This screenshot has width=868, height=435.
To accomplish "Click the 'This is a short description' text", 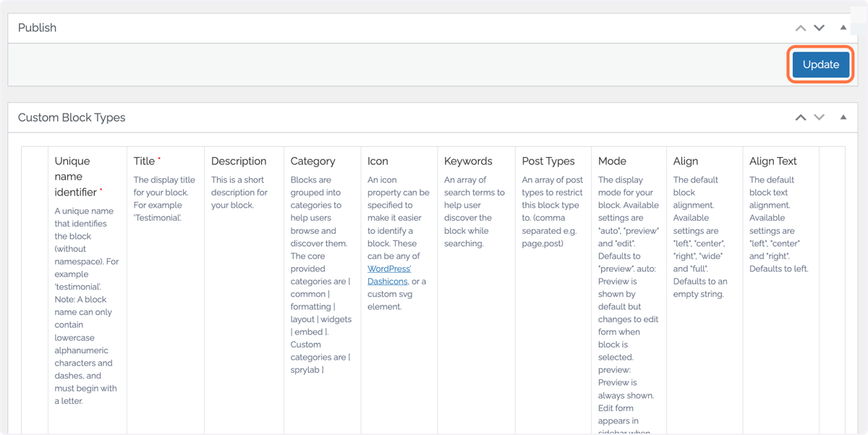I will [x=239, y=193].
